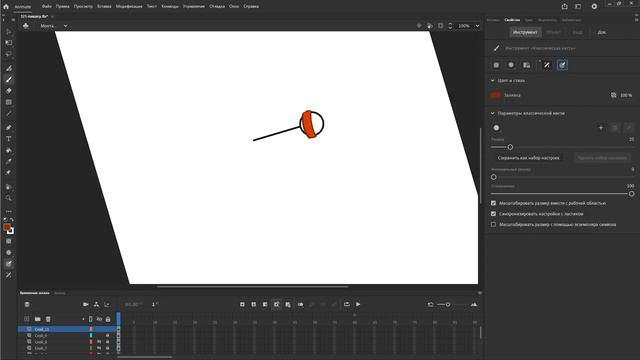The height and width of the screenshot is (360, 640).
Task: Switch to the Док properties tab
Action: pos(602,32)
